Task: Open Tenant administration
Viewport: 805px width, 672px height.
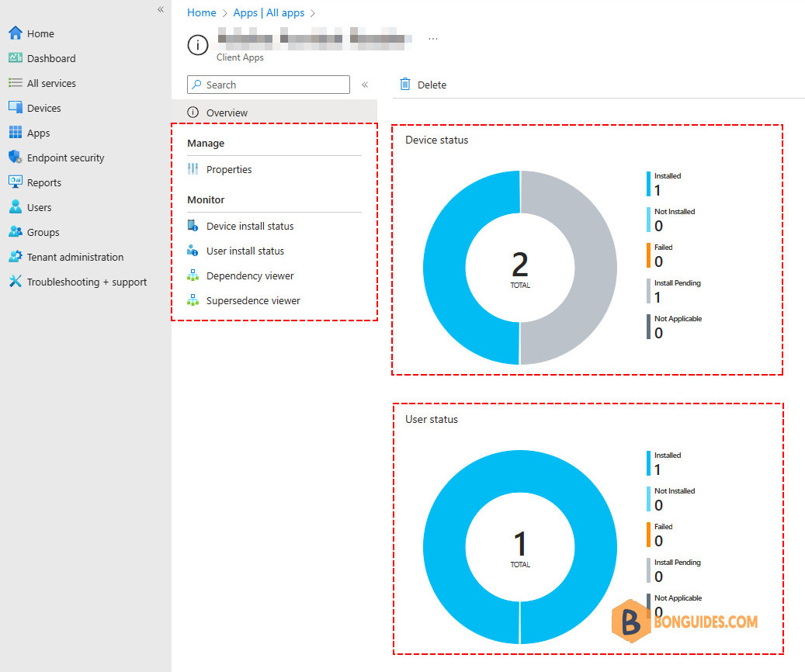Action: pyautogui.click(x=75, y=257)
